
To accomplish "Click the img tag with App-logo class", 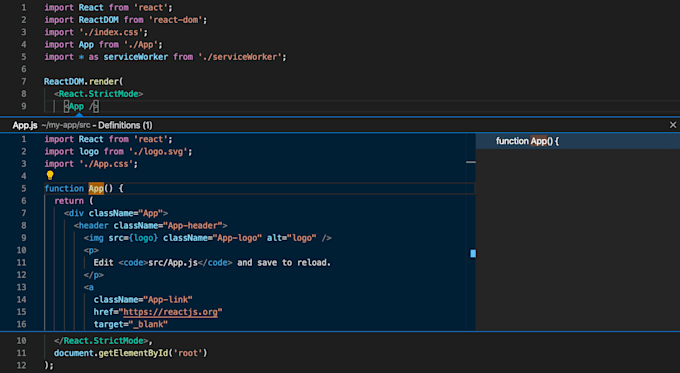I will (208, 238).
